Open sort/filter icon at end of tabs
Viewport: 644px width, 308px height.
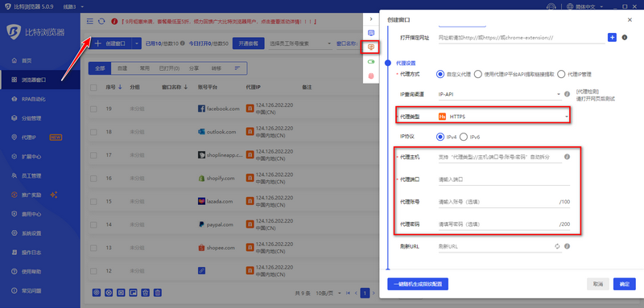pos(237,68)
